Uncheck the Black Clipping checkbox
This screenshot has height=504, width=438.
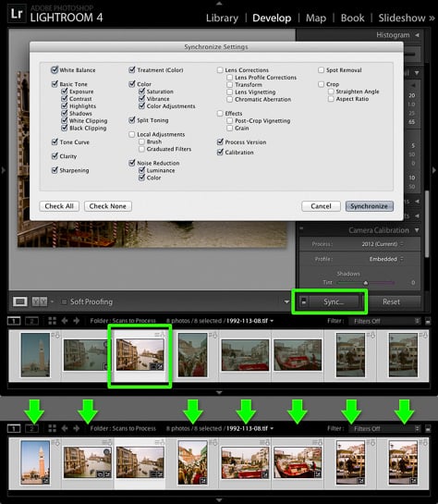point(65,128)
